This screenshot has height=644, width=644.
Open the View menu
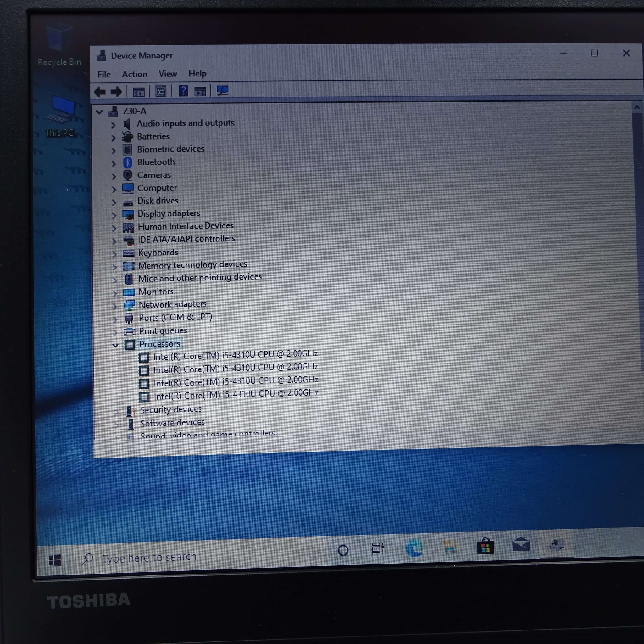[x=168, y=74]
